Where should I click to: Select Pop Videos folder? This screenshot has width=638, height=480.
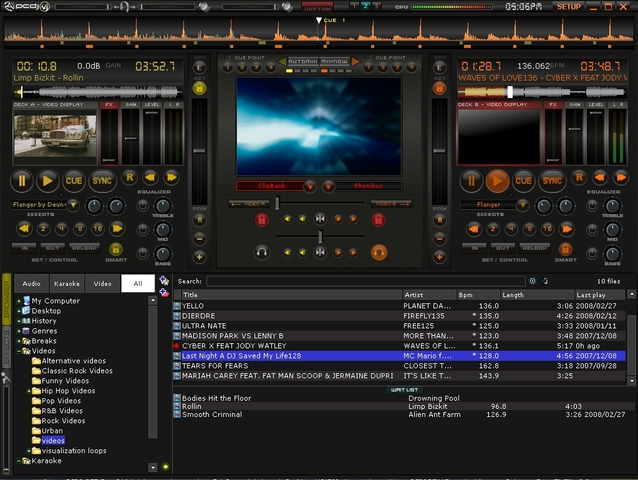click(x=61, y=401)
